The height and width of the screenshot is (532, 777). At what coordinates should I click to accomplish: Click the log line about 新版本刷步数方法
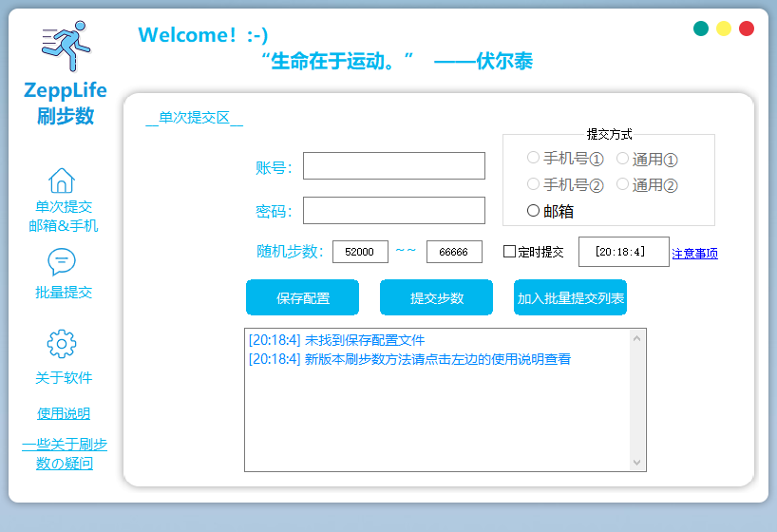tap(409, 359)
